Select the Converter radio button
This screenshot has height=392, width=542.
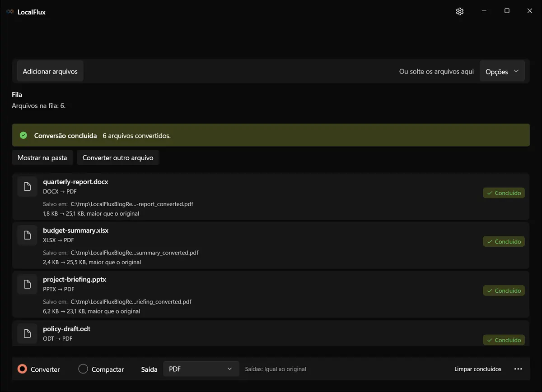22,369
